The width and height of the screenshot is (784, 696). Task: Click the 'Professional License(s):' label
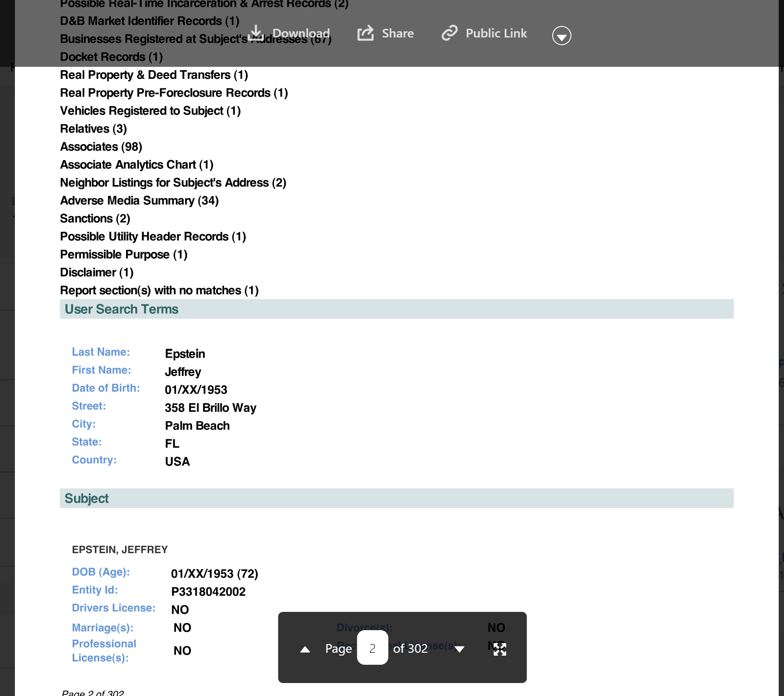[x=104, y=651]
